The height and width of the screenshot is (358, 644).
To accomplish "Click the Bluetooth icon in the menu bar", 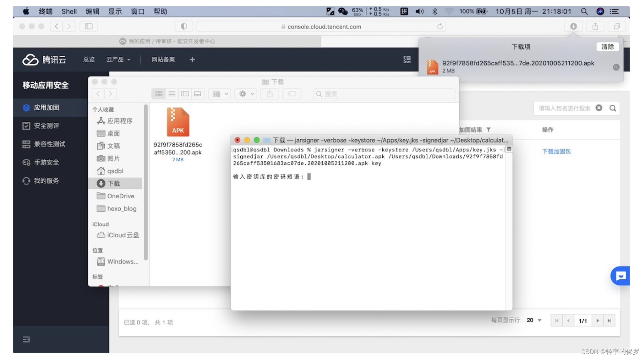I will [x=435, y=12].
